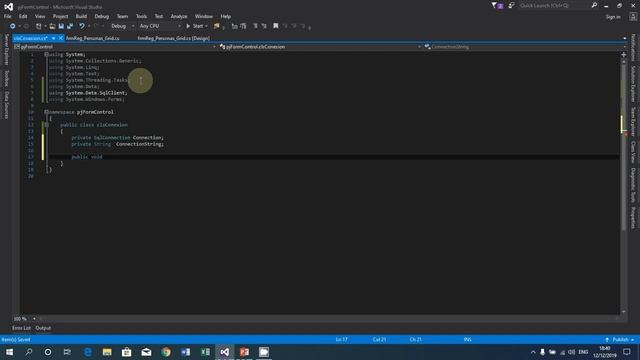Image resolution: width=640 pixels, height=360 pixels.
Task: Click the increase indent icon
Action: [x=264, y=26]
